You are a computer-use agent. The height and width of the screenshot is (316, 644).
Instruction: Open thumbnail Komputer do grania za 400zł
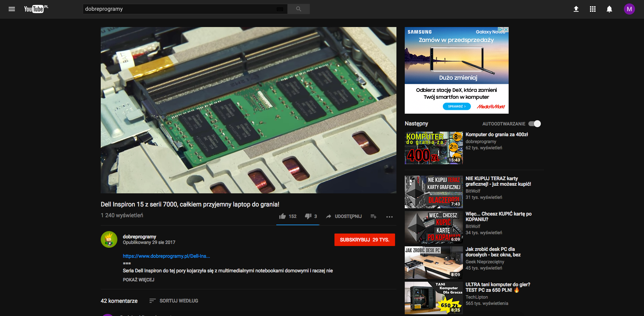434,148
